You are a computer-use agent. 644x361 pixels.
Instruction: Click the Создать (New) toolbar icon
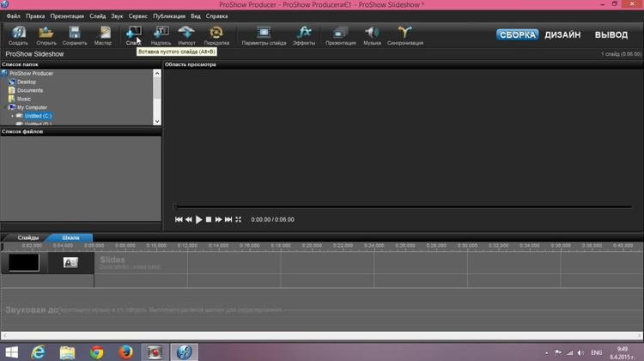pyautogui.click(x=18, y=35)
